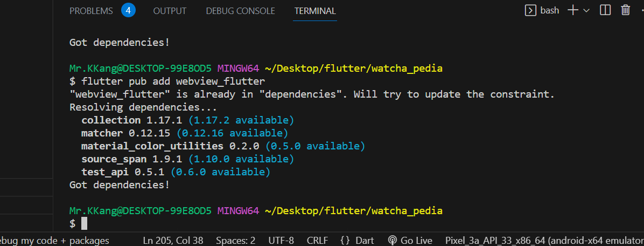This screenshot has height=246, width=644.
Task: Open the debug my code + packages setting
Action: [x=54, y=241]
